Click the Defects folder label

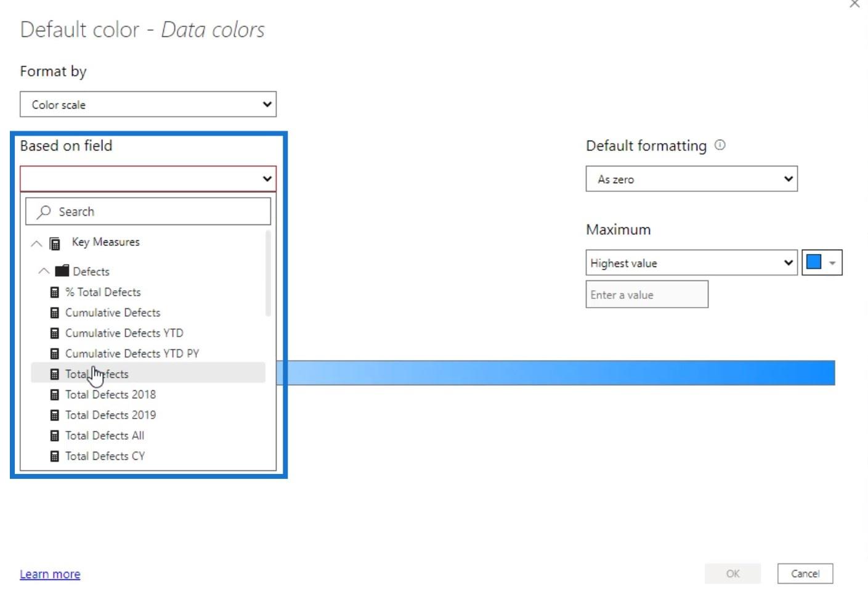pos(91,271)
